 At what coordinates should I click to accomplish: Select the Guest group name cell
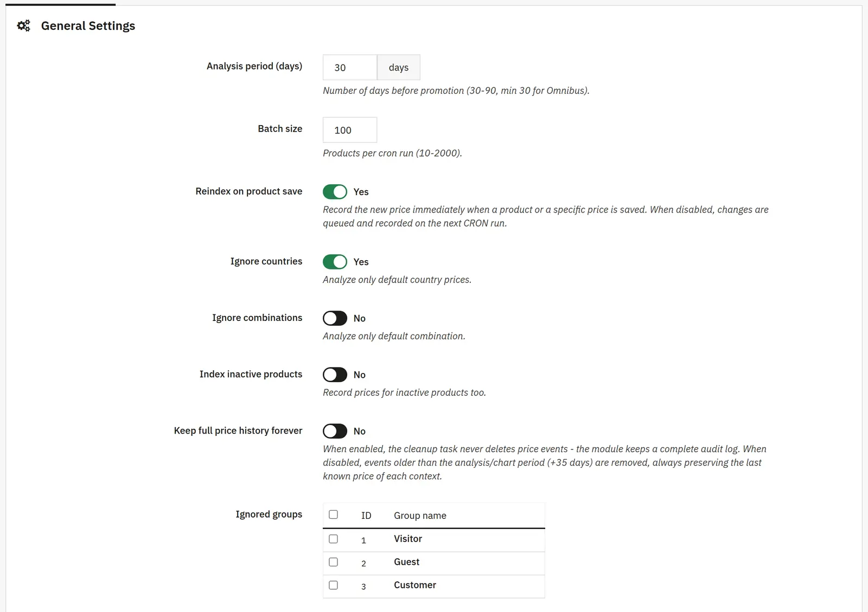coord(407,562)
